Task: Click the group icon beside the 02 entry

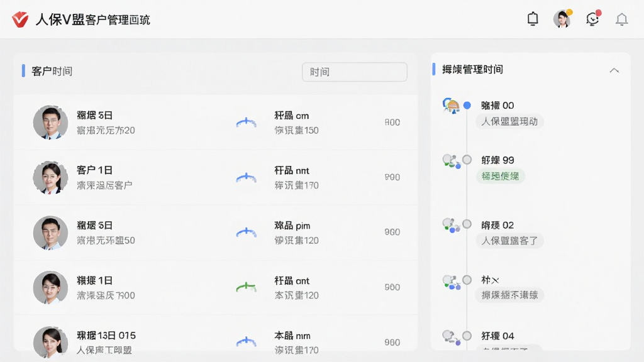Action: pyautogui.click(x=452, y=226)
